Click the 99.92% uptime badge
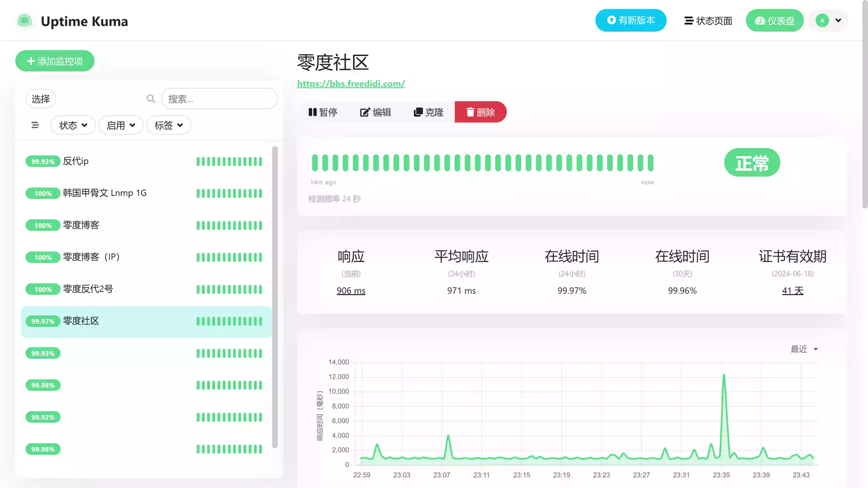The height and width of the screenshot is (488, 868). [x=43, y=417]
